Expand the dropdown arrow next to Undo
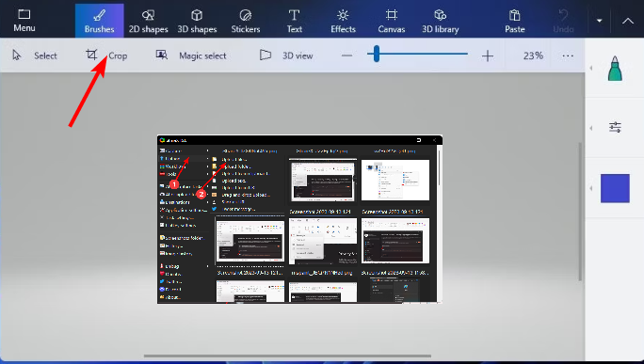This screenshot has width=644, height=364. (x=599, y=21)
